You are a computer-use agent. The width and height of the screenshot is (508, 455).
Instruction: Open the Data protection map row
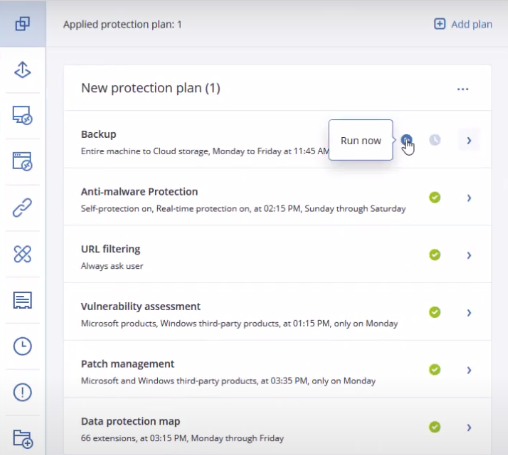click(277, 427)
